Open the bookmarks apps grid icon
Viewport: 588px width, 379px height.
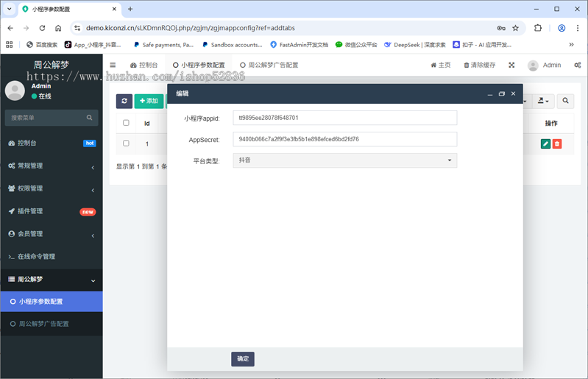click(x=10, y=45)
